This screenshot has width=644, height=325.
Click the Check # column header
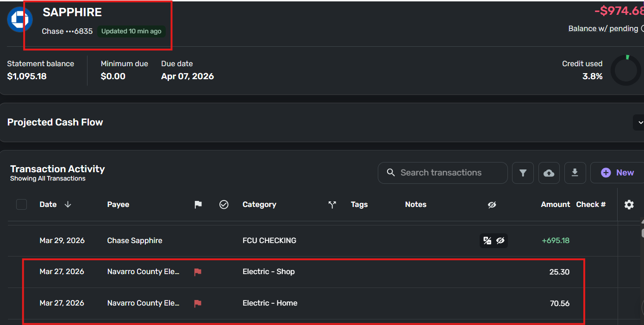point(591,205)
